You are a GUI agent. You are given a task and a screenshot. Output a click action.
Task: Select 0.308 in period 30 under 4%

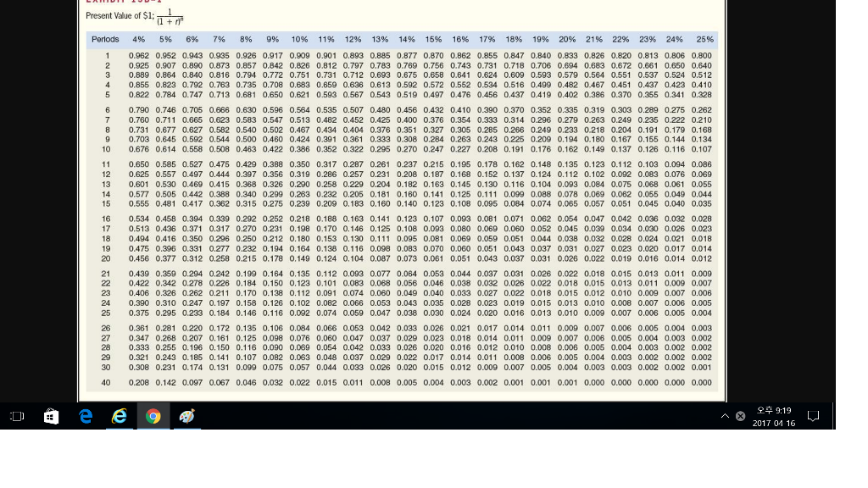[139, 368]
